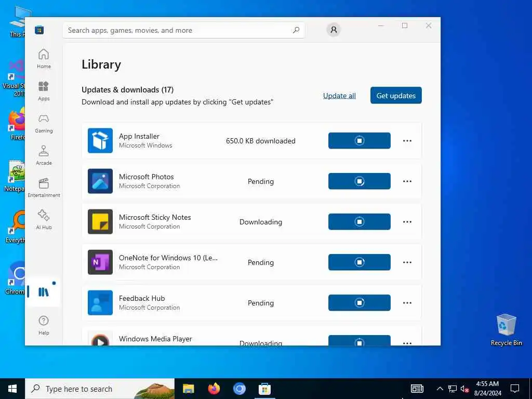The height and width of the screenshot is (399, 532).
Task: Go to Apps in the sidebar
Action: (44, 91)
